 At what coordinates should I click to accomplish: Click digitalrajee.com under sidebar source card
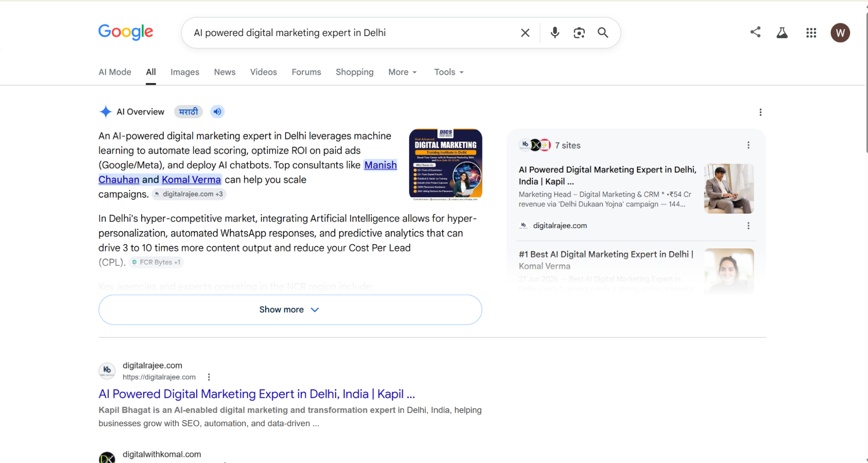pos(560,226)
